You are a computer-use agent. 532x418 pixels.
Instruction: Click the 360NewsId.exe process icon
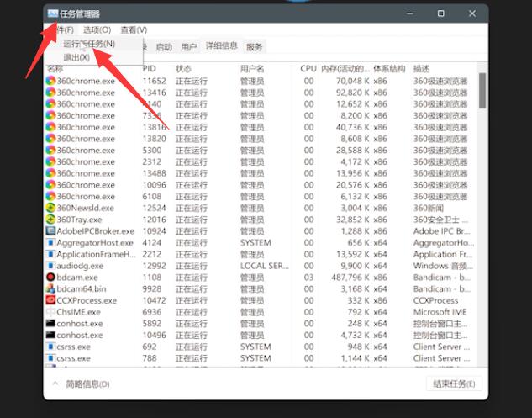click(50, 208)
